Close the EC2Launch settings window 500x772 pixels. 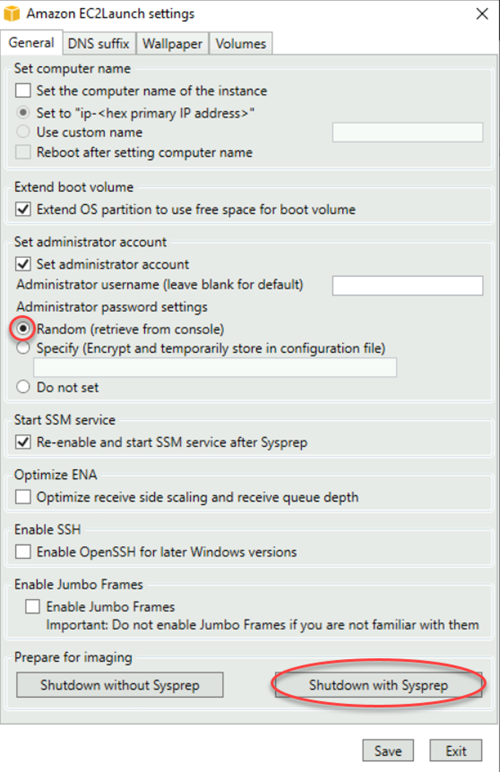click(x=482, y=14)
